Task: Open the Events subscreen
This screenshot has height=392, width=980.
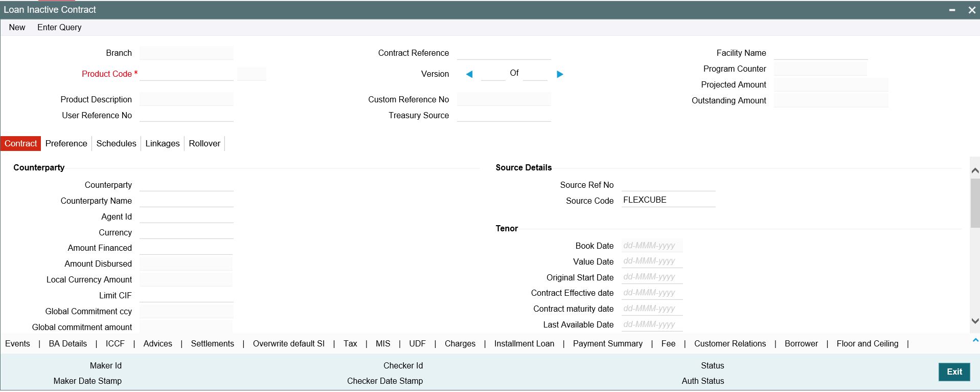Action: (x=17, y=344)
